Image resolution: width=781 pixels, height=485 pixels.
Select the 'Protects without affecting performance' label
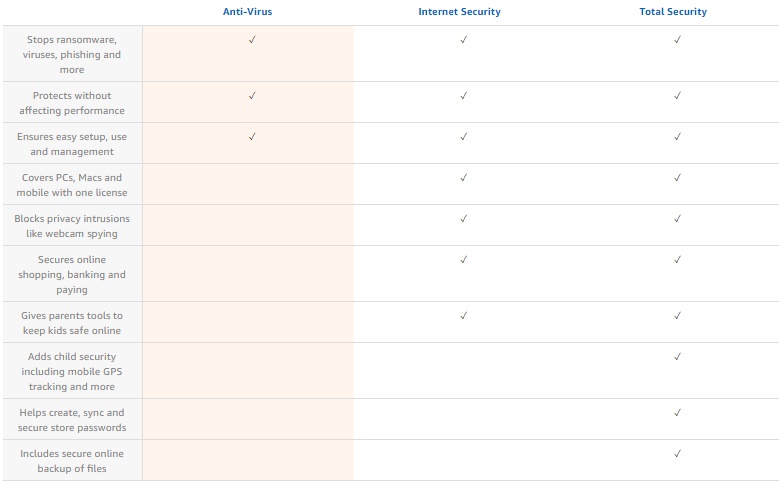click(72, 103)
